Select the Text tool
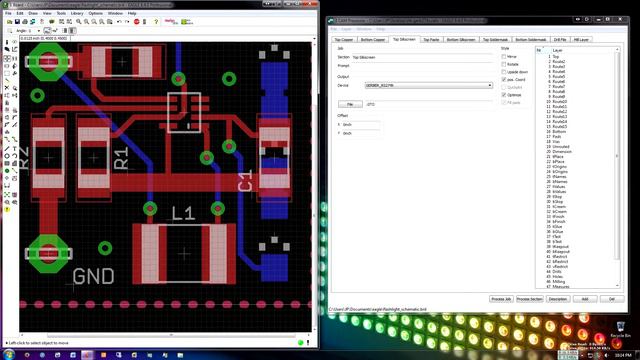This screenshot has height=360, width=640. tap(15, 148)
